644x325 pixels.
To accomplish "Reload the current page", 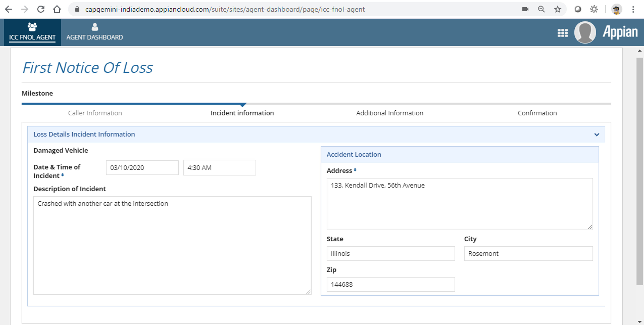I will [41, 9].
